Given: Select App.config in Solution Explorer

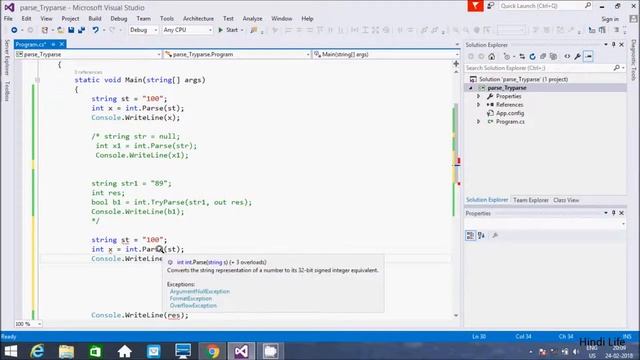Looking at the screenshot, I should 510,113.
